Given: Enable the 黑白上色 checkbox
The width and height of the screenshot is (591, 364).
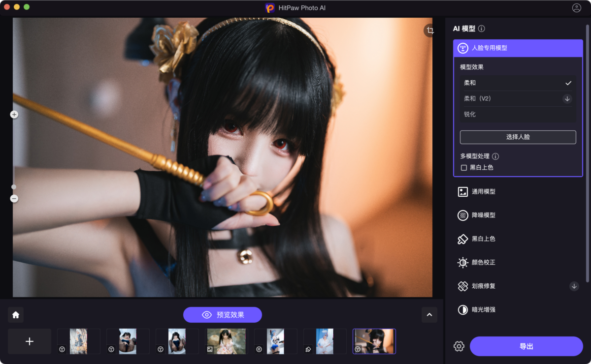Looking at the screenshot, I should coord(463,168).
